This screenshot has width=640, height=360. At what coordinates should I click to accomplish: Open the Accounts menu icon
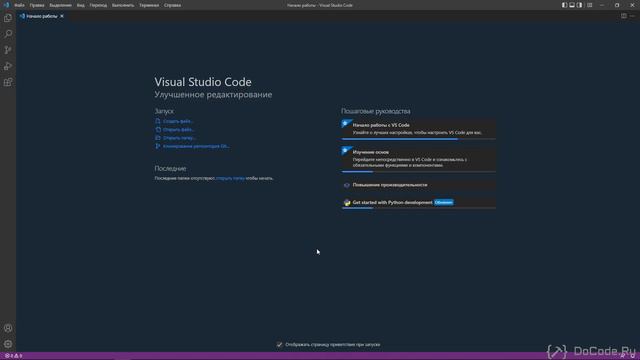click(x=8, y=328)
